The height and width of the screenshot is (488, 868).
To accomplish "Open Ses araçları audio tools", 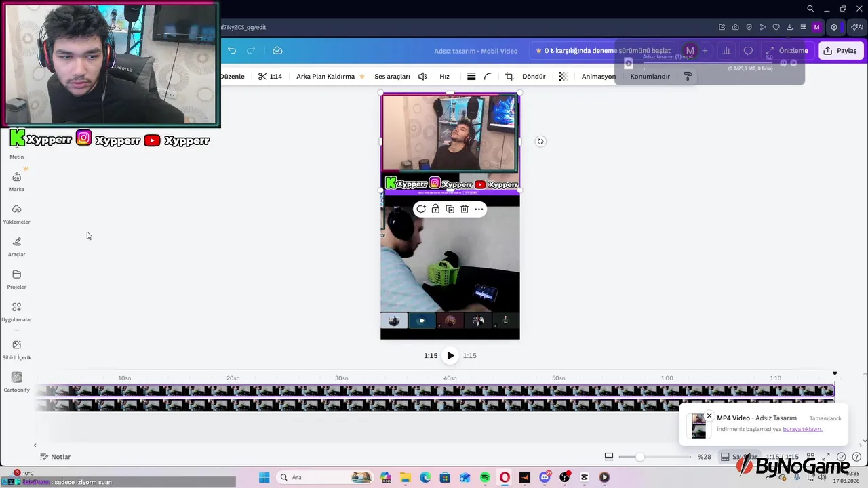I will point(392,77).
